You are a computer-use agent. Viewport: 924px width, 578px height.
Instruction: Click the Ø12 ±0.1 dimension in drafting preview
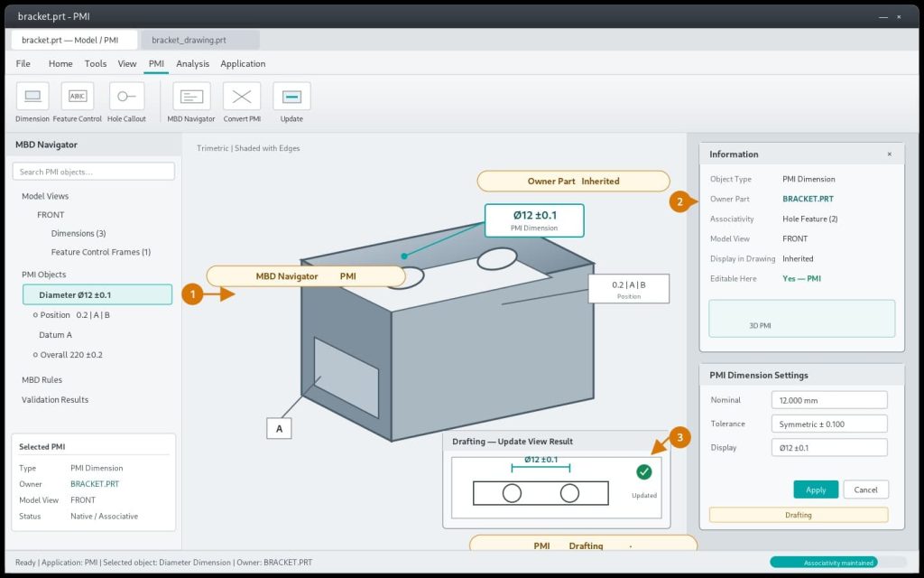tap(541, 460)
